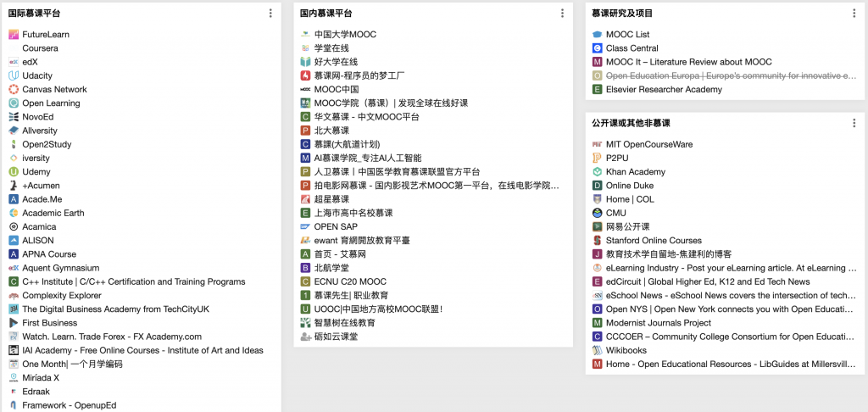The image size is (868, 412).
Task: Click the Khan Academy favicon
Action: pos(597,171)
